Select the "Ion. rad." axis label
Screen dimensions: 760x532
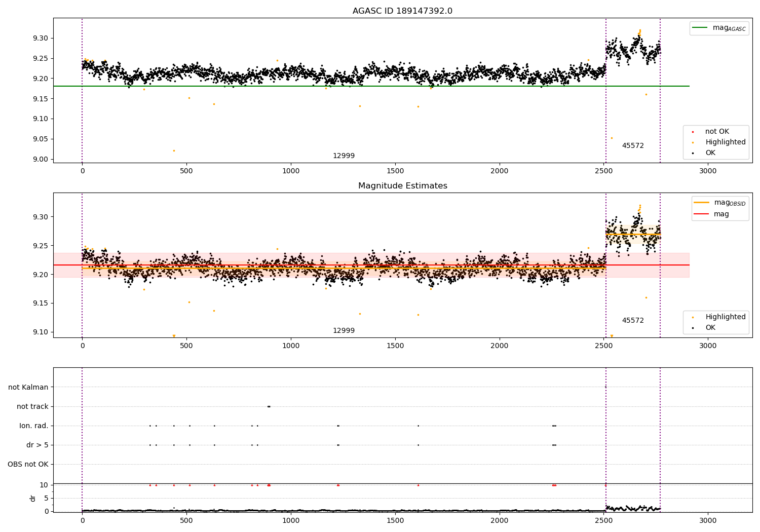point(34,426)
